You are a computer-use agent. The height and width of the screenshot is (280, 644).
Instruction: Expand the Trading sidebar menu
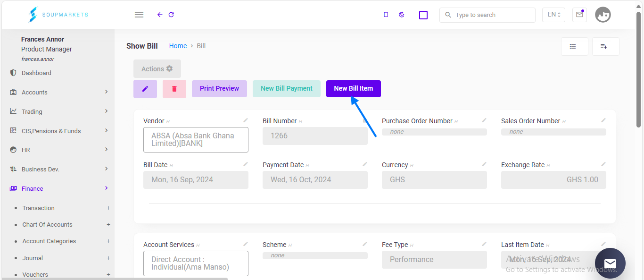tap(59, 111)
